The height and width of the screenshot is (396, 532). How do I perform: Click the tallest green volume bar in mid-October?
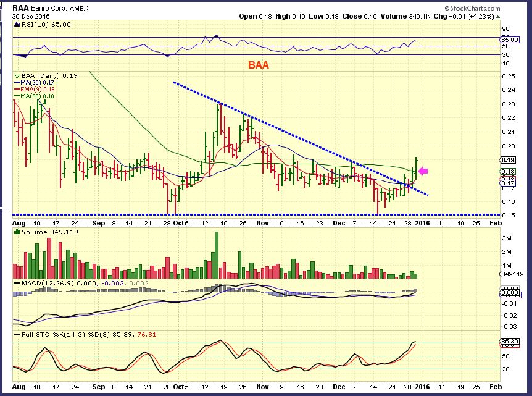(217, 255)
